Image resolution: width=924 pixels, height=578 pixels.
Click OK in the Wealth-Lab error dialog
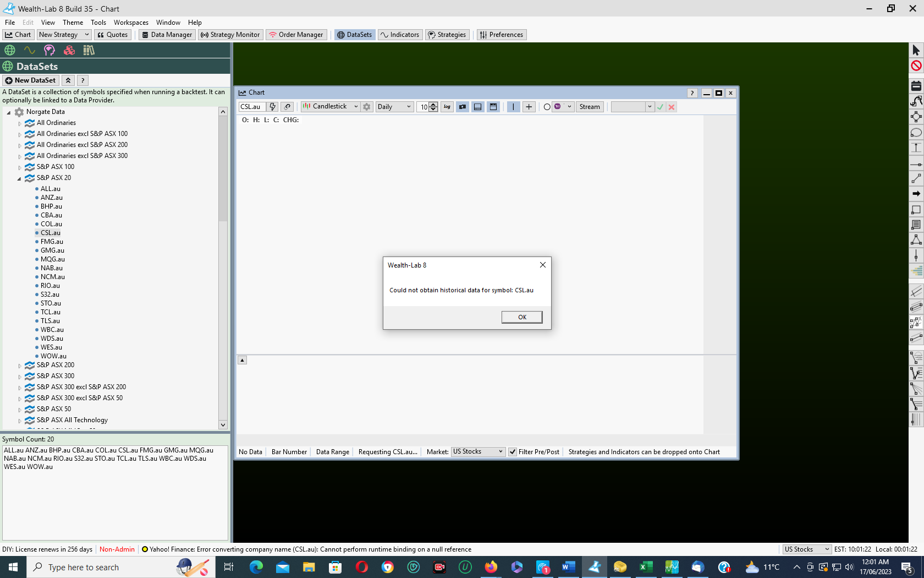coord(521,317)
